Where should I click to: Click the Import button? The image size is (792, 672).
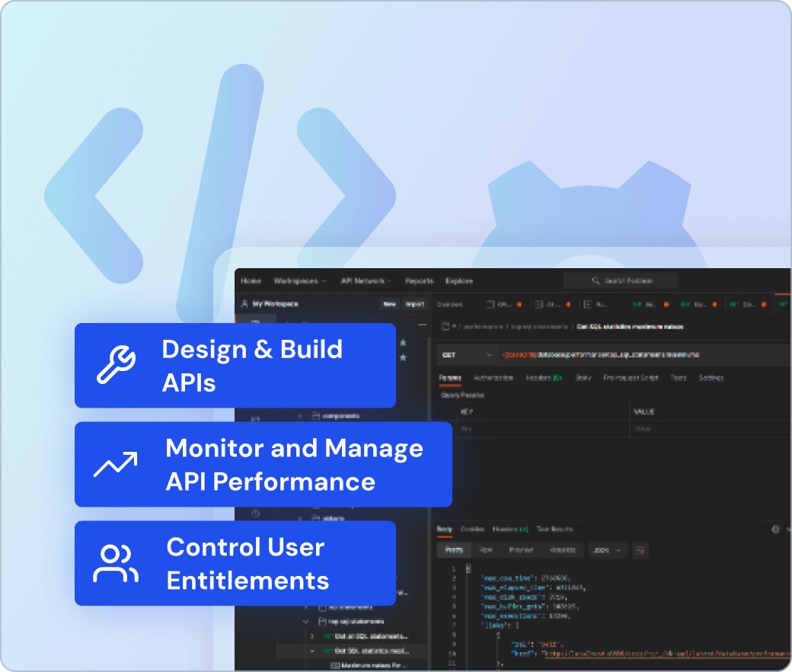415,304
